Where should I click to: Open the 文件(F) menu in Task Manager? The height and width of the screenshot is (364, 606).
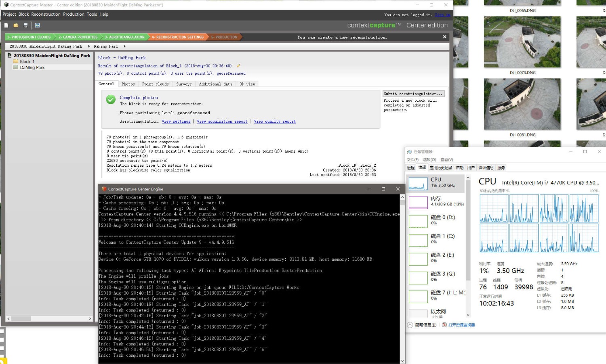(412, 160)
